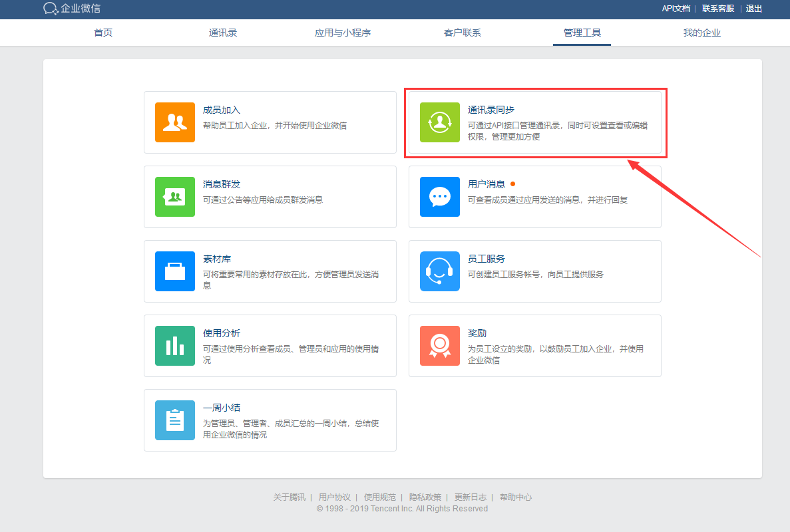The height and width of the screenshot is (532, 790).
Task: Click the highlighted 通讯录同步 card
Action: click(535, 123)
